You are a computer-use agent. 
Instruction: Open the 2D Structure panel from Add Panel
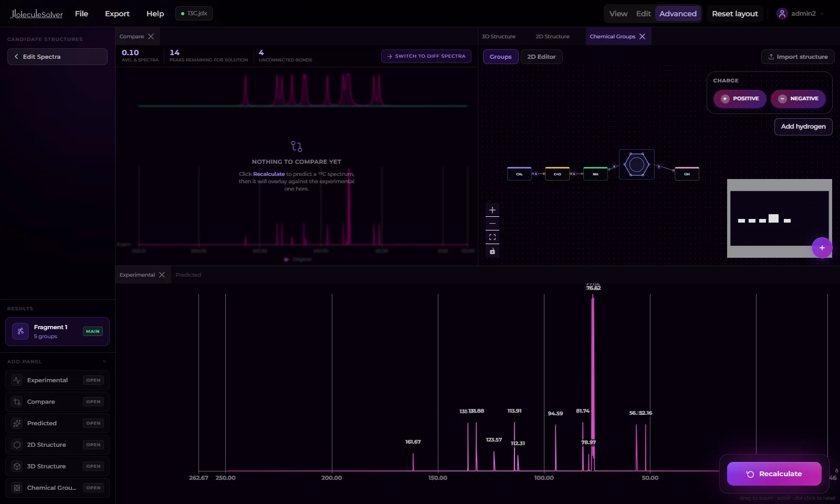coord(57,445)
